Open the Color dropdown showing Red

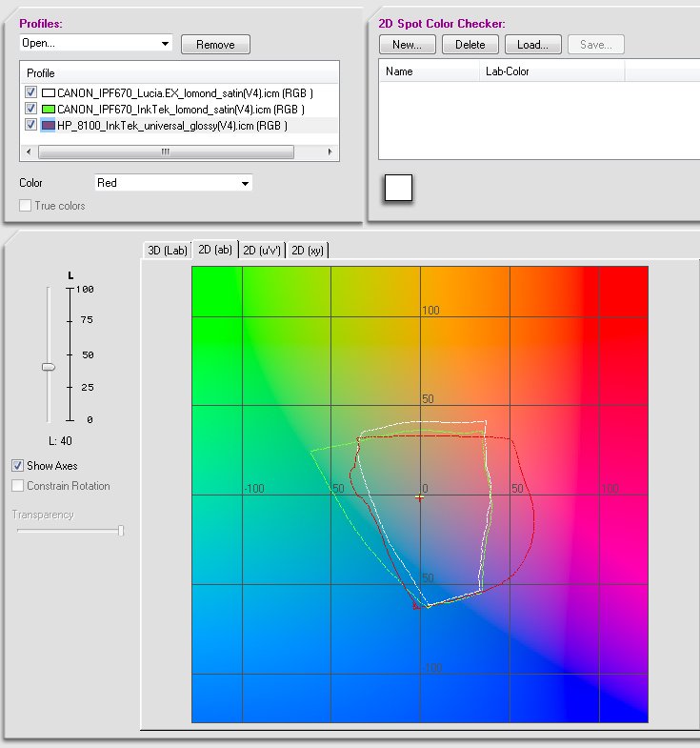(x=173, y=183)
